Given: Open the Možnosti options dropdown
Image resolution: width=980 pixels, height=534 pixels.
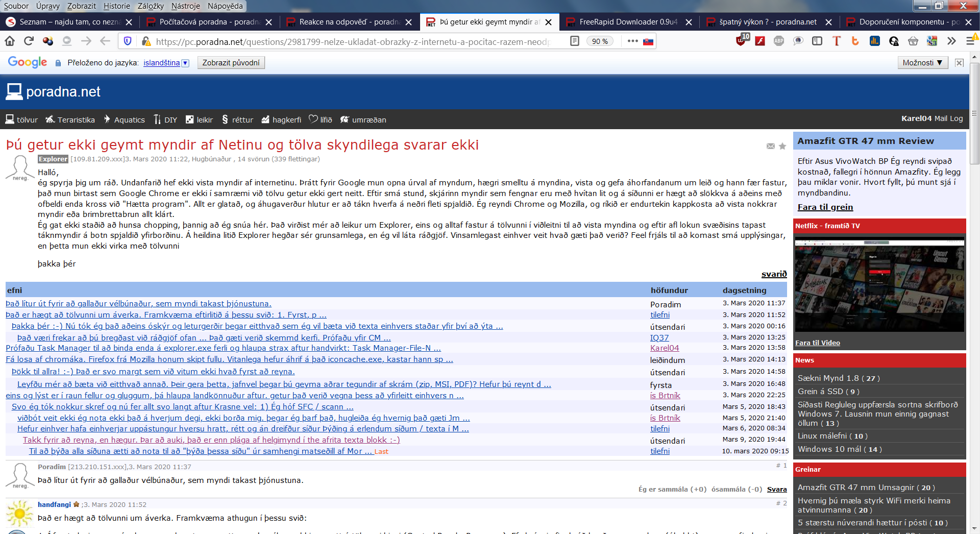Looking at the screenshot, I should pyautogui.click(x=923, y=63).
